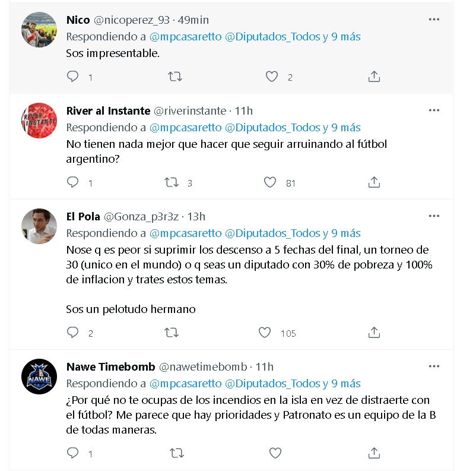Open @mpcasaretto mention in Nico's reply
476x471 pixels.
(x=186, y=37)
